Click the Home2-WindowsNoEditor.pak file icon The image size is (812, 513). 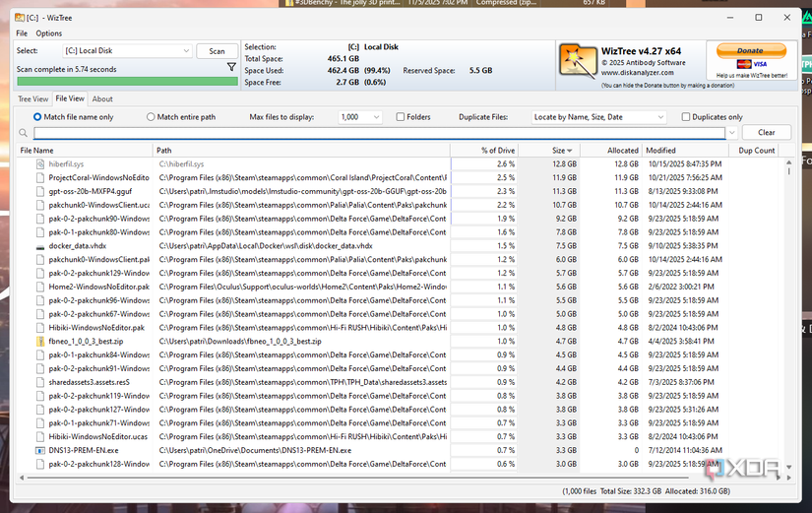tap(40, 287)
